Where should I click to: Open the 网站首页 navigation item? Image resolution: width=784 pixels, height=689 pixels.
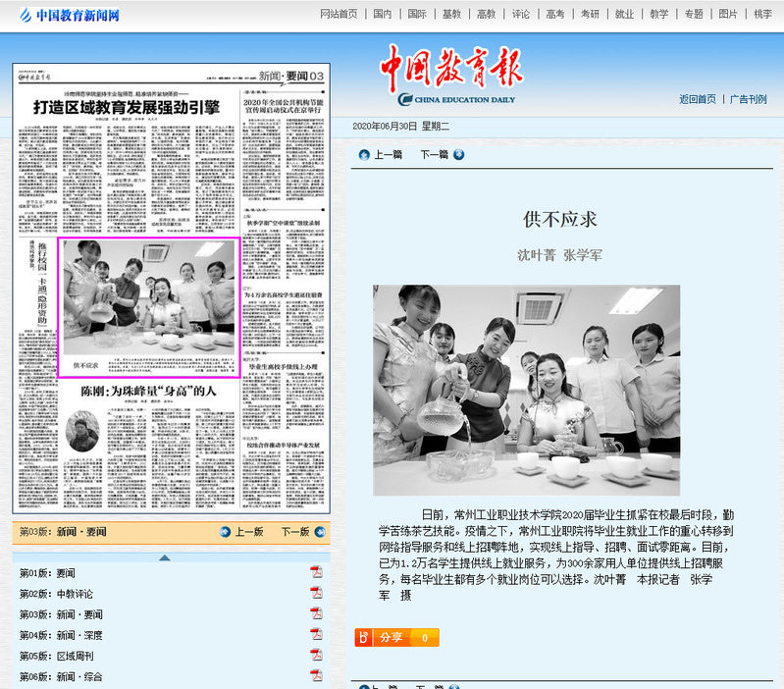pos(339,14)
